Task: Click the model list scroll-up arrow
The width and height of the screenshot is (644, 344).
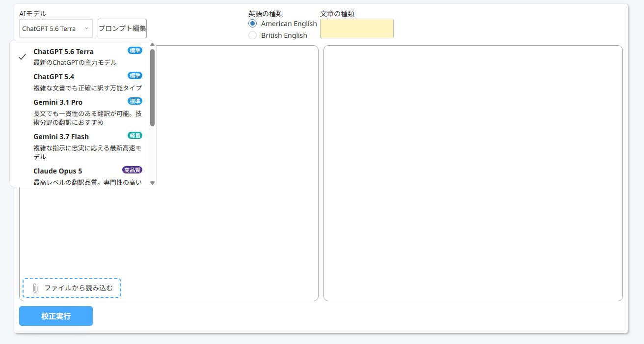Action: [x=153, y=45]
